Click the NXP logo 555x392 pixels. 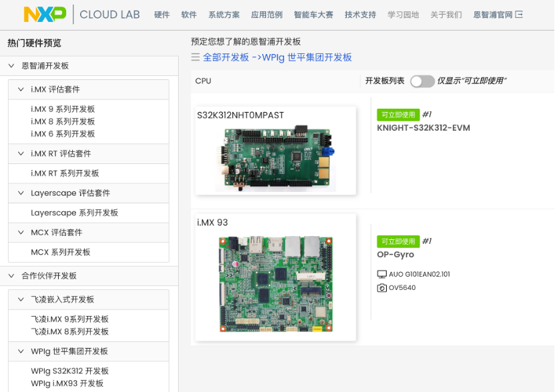tap(45, 15)
